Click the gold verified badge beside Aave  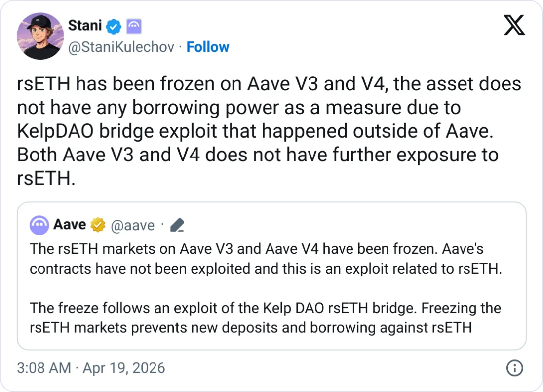tap(99, 226)
